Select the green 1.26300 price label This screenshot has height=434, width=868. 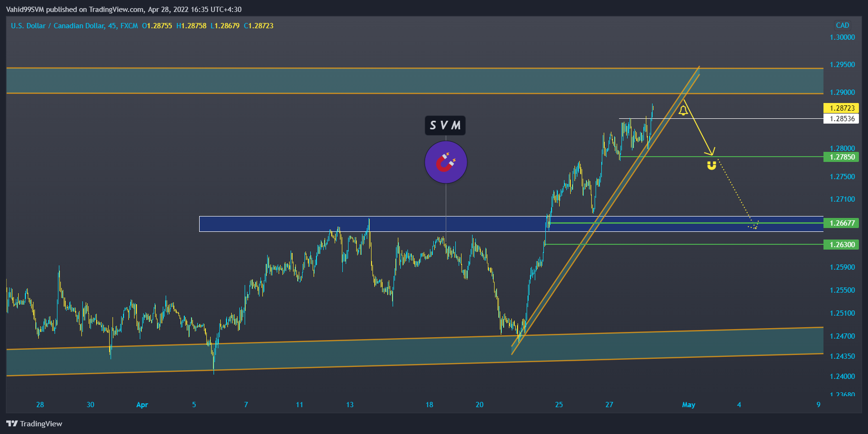[841, 245]
